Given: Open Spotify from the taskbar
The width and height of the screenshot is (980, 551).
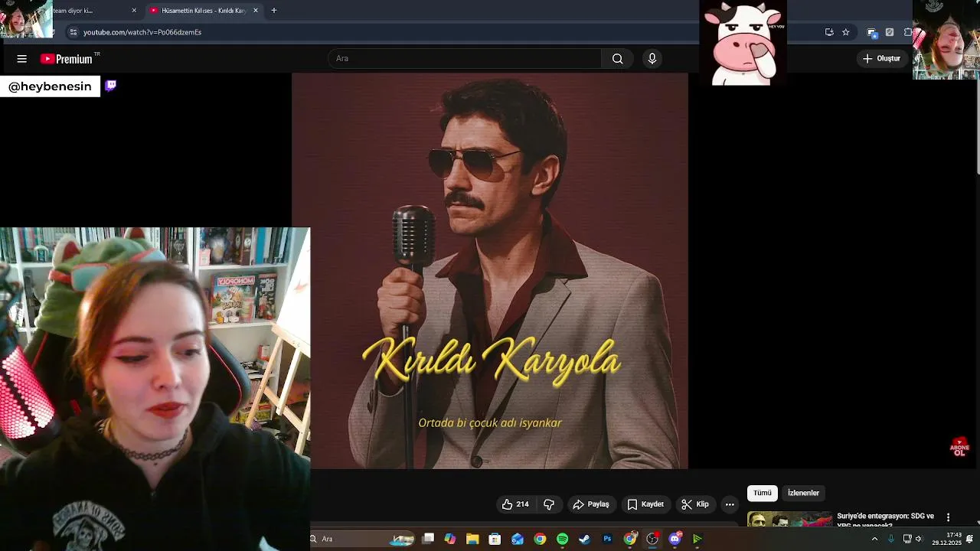Looking at the screenshot, I should point(563,539).
